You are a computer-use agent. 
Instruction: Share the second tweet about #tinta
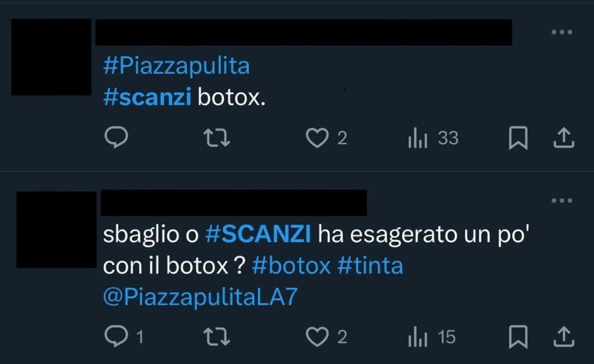(x=564, y=337)
